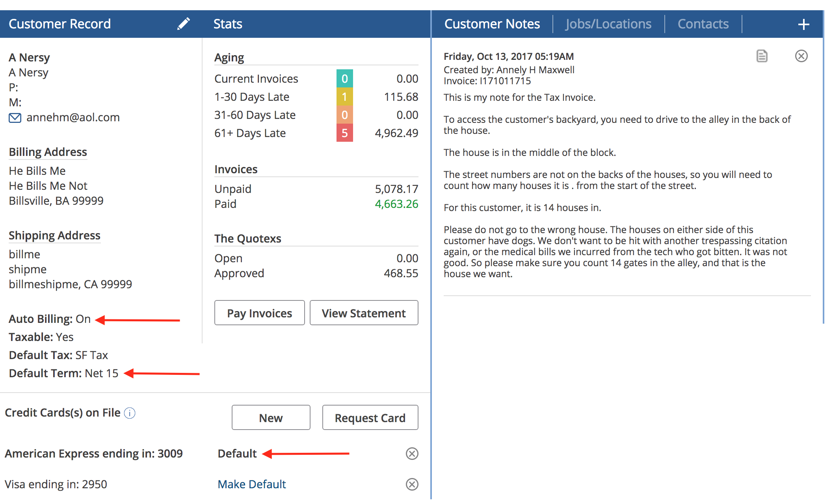Screen dimensions: 833x504
Task: Click the teal Current Invoices count badge
Action: click(344, 79)
